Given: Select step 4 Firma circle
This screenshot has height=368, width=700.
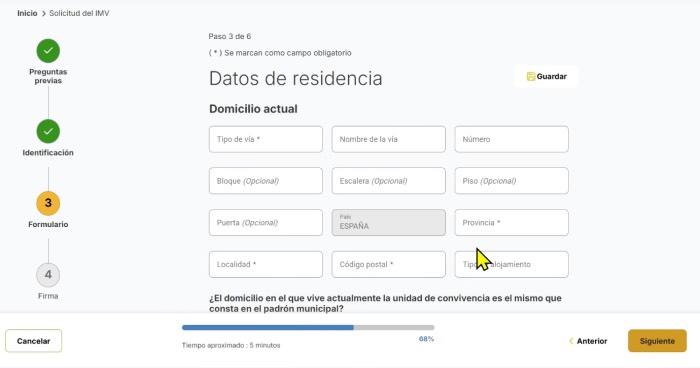Looking at the screenshot, I should [48, 275].
